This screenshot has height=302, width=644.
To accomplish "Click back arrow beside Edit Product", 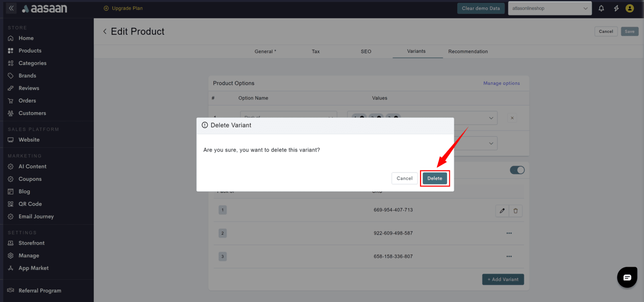I will pos(105,32).
